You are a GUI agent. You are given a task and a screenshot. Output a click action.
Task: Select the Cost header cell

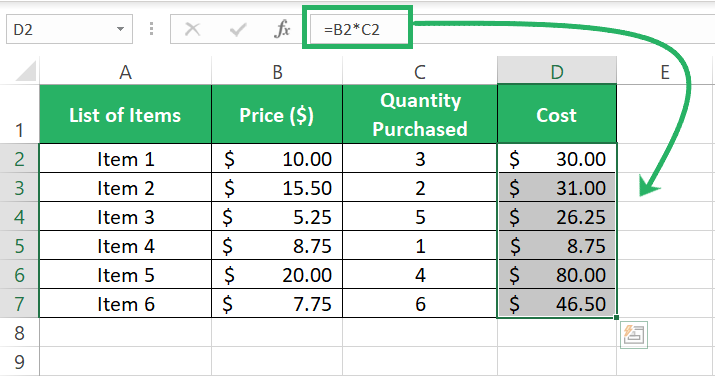pos(557,114)
